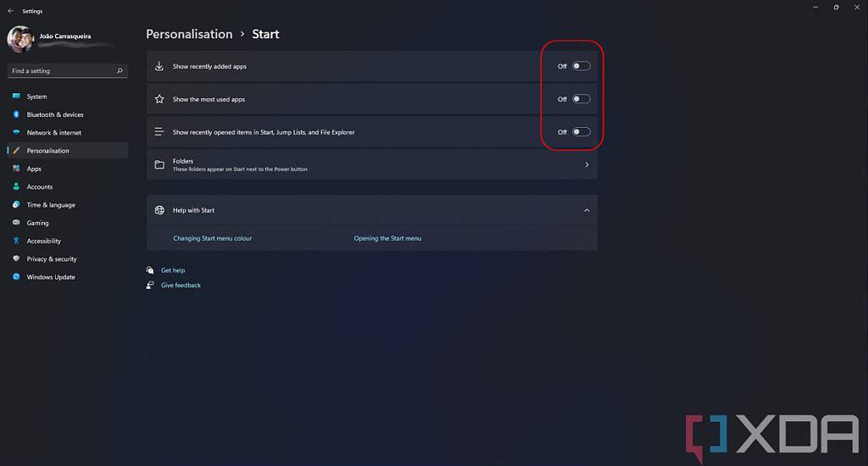Open Opening the Start menu link
This screenshot has height=466, width=868.
pyautogui.click(x=387, y=239)
